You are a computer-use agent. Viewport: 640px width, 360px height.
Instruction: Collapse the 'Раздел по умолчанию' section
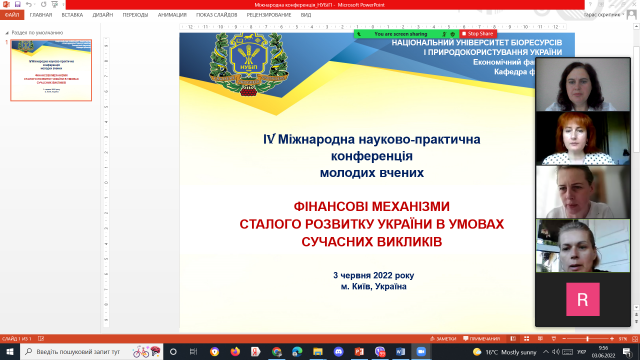click(x=7, y=33)
